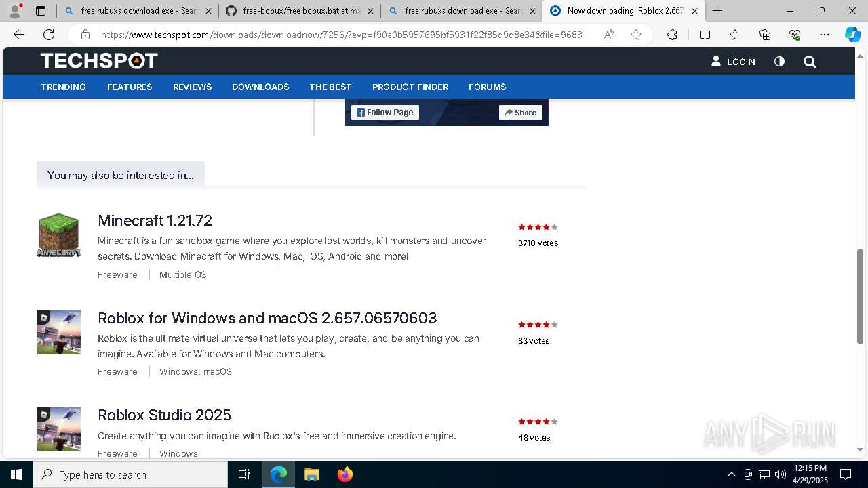Go to the Reviews section

[x=193, y=87]
